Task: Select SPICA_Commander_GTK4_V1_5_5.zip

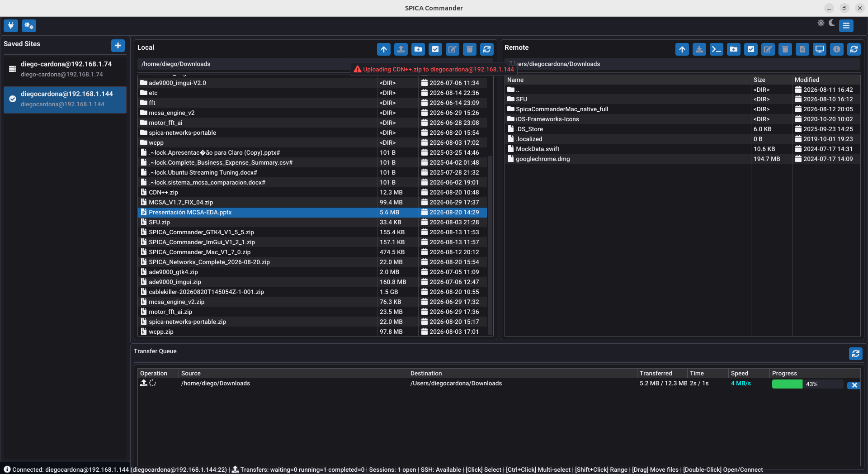Action: click(x=312, y=232)
